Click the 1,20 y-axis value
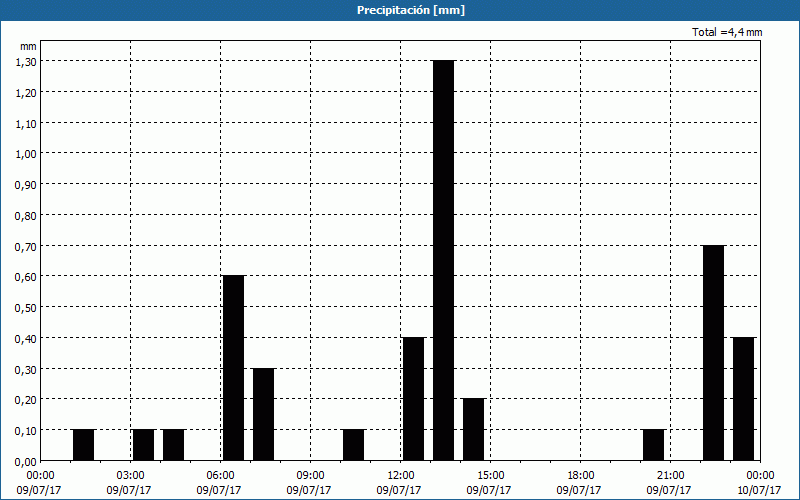Image resolution: width=800 pixels, height=500 pixels. pyautogui.click(x=26, y=92)
